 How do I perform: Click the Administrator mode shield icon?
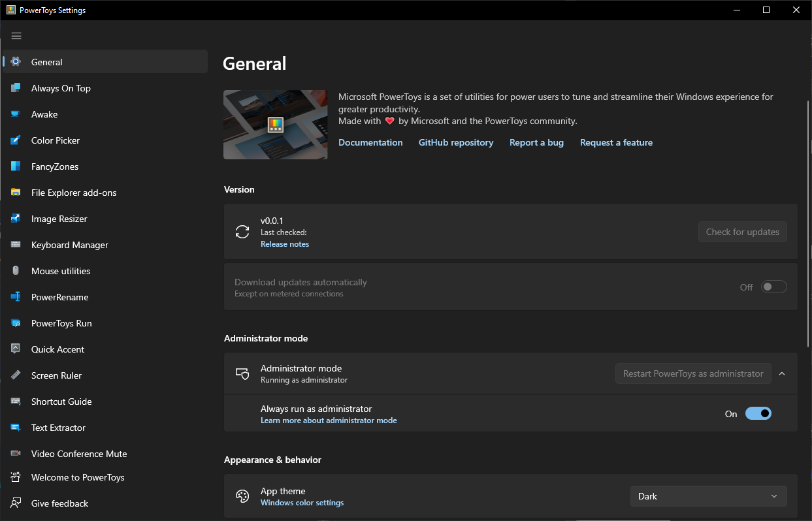coord(242,373)
